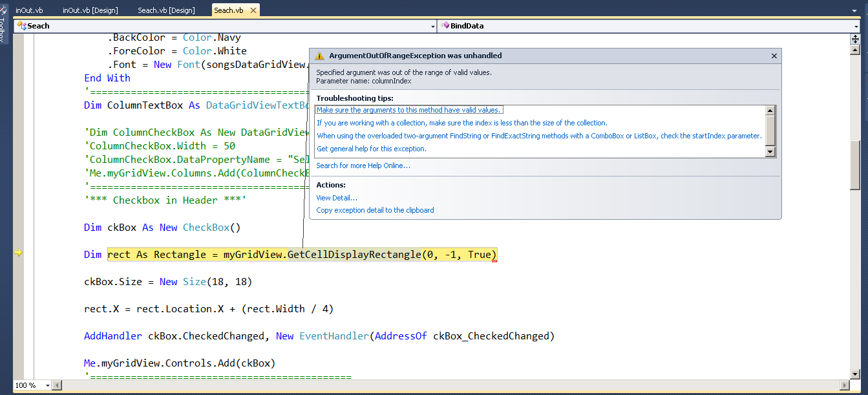Viewport: 868px width, 395px height.
Task: Click the 'ColumnCheckBox.Width = 50 comment line
Action: [160, 146]
